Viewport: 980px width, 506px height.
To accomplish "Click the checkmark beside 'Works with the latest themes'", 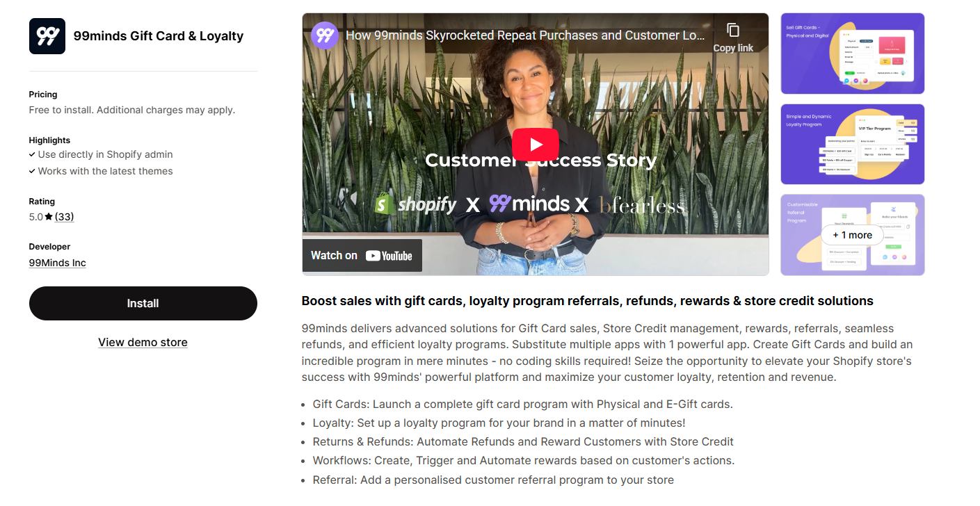I will [x=32, y=171].
